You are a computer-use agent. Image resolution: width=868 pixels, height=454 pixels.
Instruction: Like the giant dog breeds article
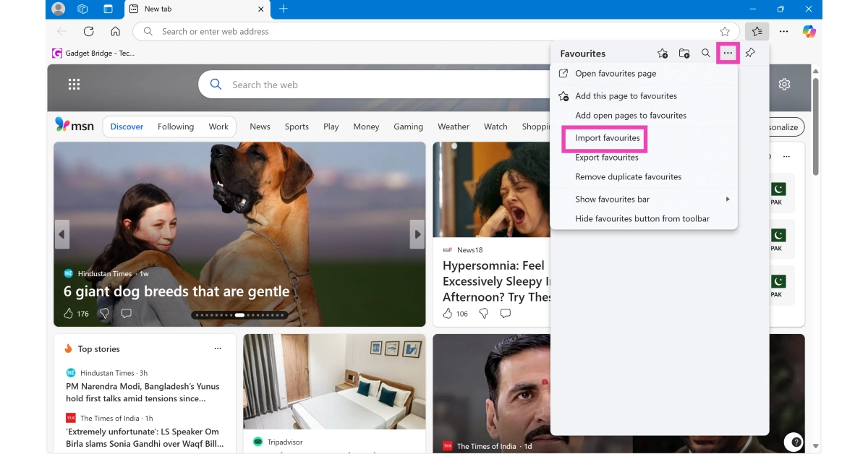click(69, 313)
